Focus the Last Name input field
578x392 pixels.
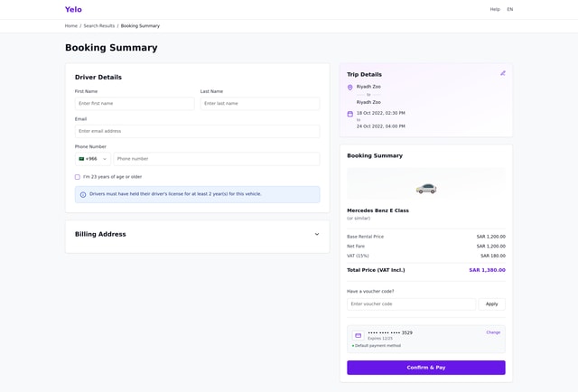pyautogui.click(x=260, y=104)
